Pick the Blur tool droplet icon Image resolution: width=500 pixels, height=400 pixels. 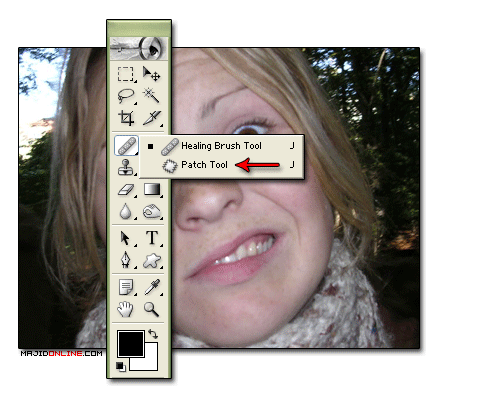pos(126,212)
